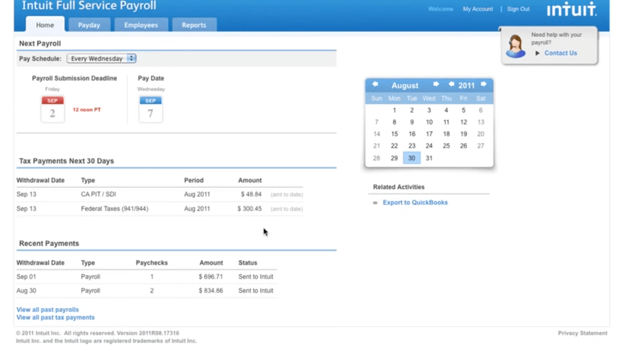Open View all past tax payments
This screenshot has height=361, width=644.
(x=55, y=317)
